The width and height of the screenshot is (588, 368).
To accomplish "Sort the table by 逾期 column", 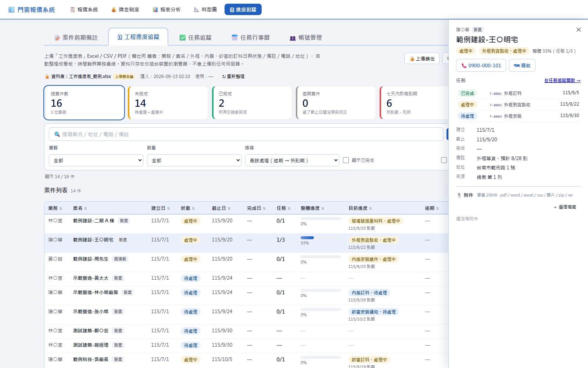I will tap(432, 208).
